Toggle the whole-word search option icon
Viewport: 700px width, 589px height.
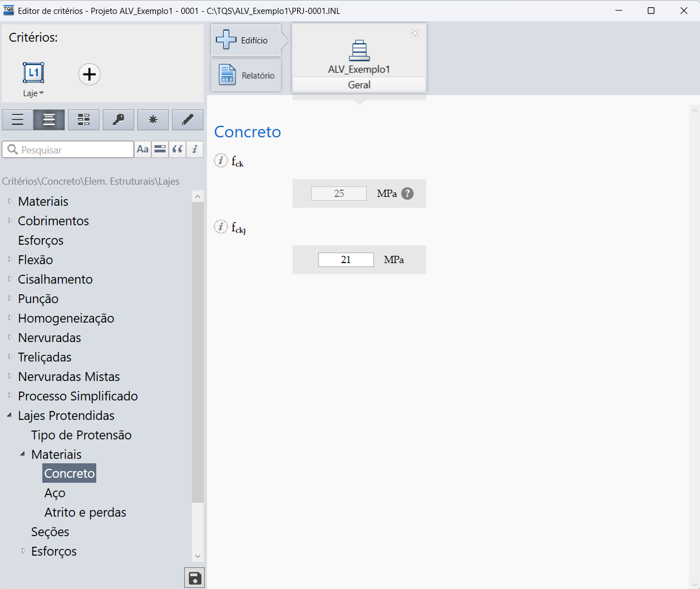click(x=160, y=149)
